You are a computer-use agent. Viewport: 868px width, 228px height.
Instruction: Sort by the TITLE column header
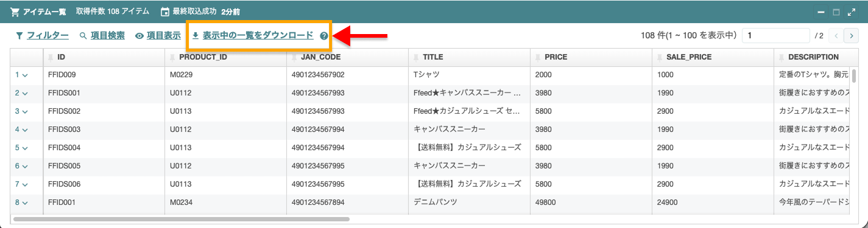pyautogui.click(x=469, y=57)
